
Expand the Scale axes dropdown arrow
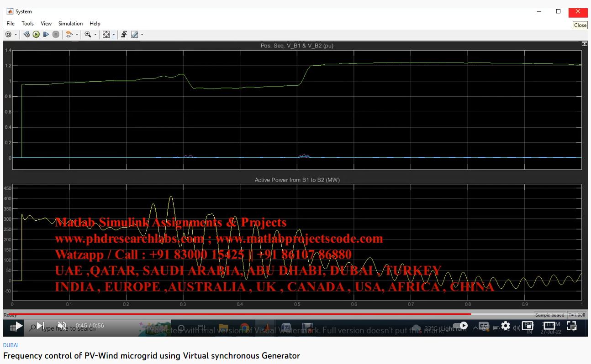[114, 35]
